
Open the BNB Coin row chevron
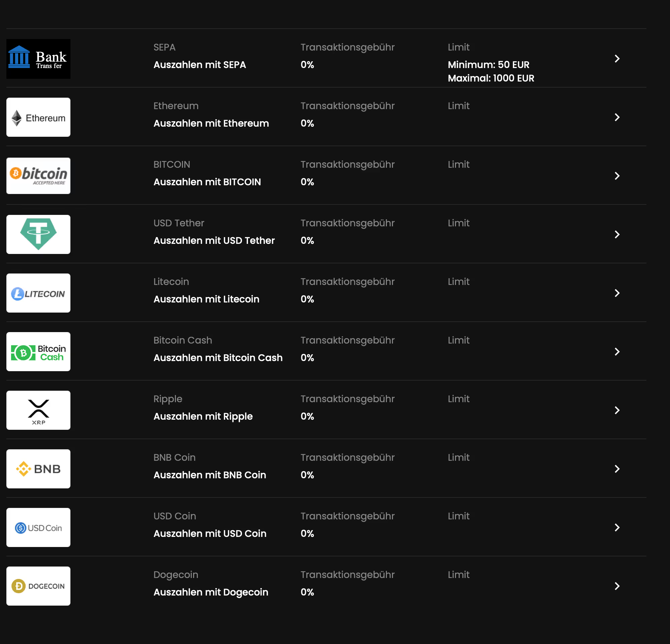point(617,469)
